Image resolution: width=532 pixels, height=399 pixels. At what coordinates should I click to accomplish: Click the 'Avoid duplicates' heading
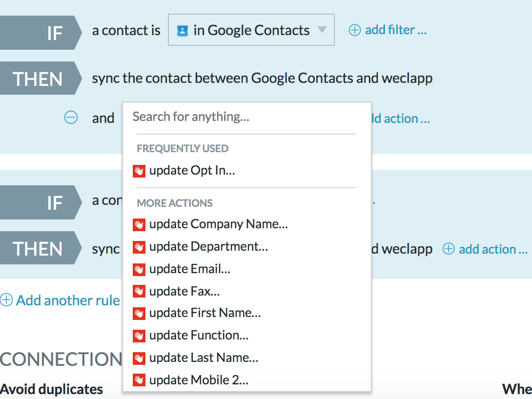click(x=51, y=389)
